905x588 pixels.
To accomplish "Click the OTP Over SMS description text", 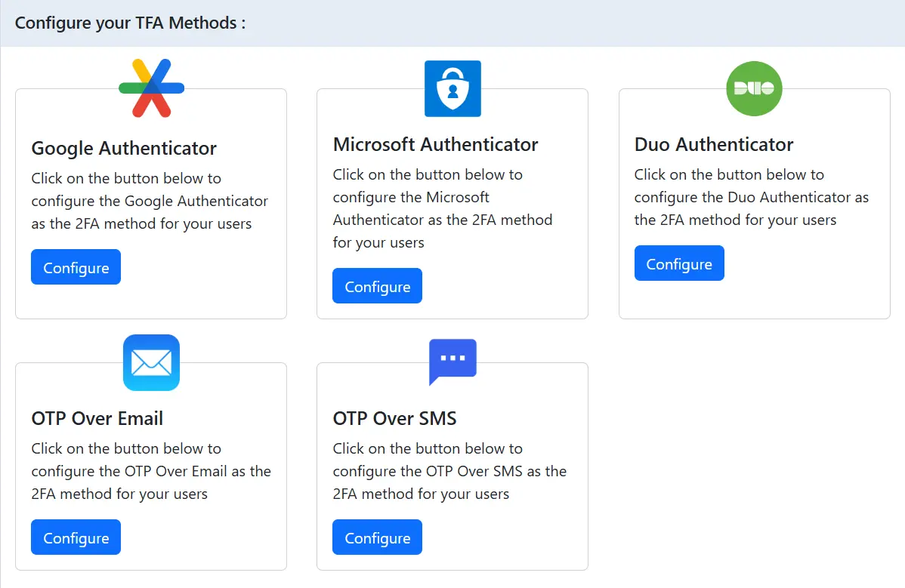I will (x=449, y=471).
